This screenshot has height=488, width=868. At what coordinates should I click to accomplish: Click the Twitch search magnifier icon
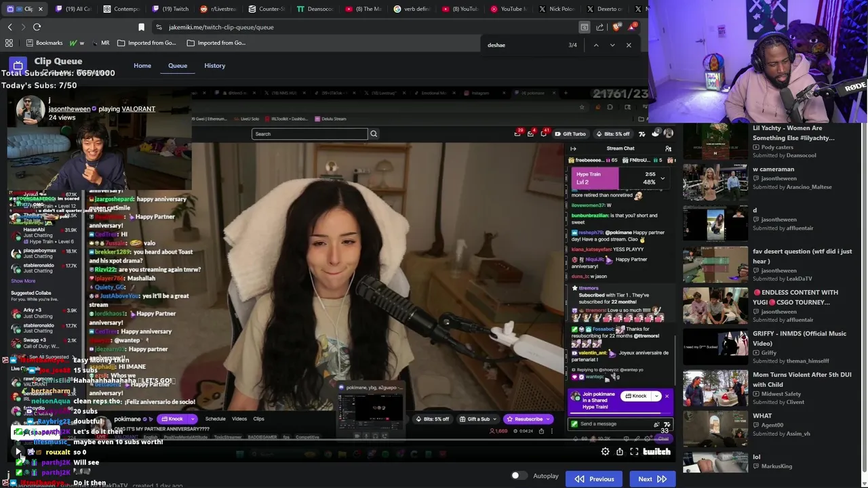(x=374, y=134)
